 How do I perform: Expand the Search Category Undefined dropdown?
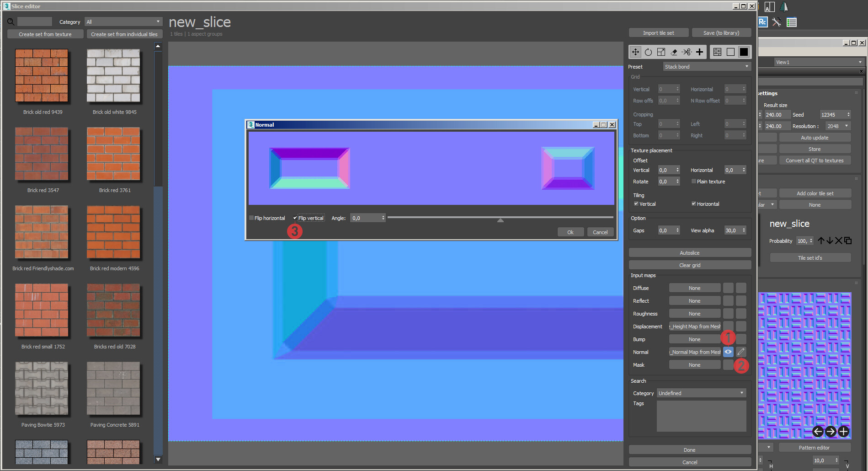click(x=701, y=393)
